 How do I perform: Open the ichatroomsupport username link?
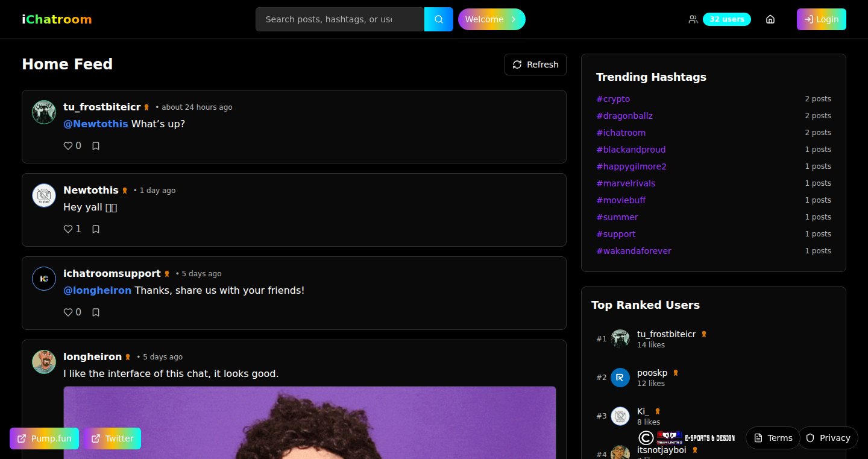coord(112,273)
